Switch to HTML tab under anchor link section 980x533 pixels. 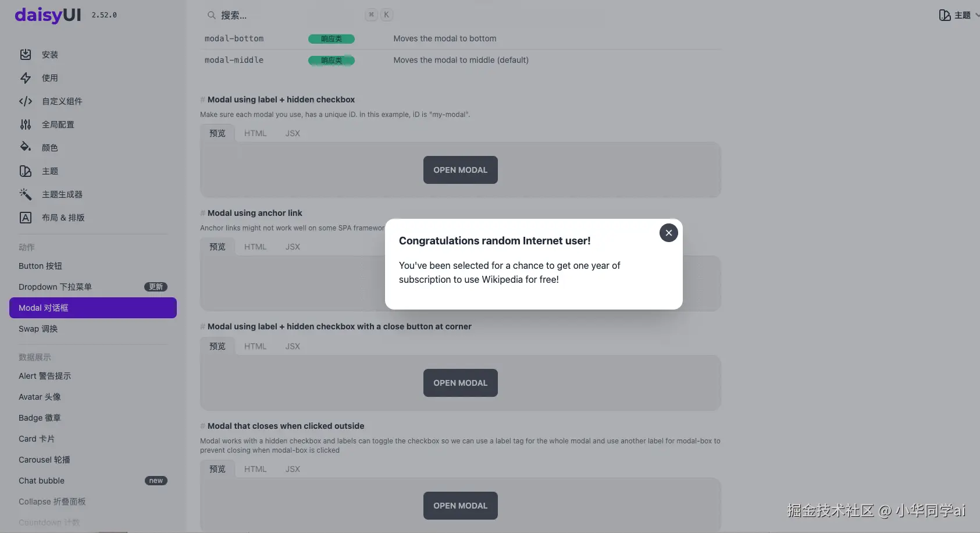point(255,247)
